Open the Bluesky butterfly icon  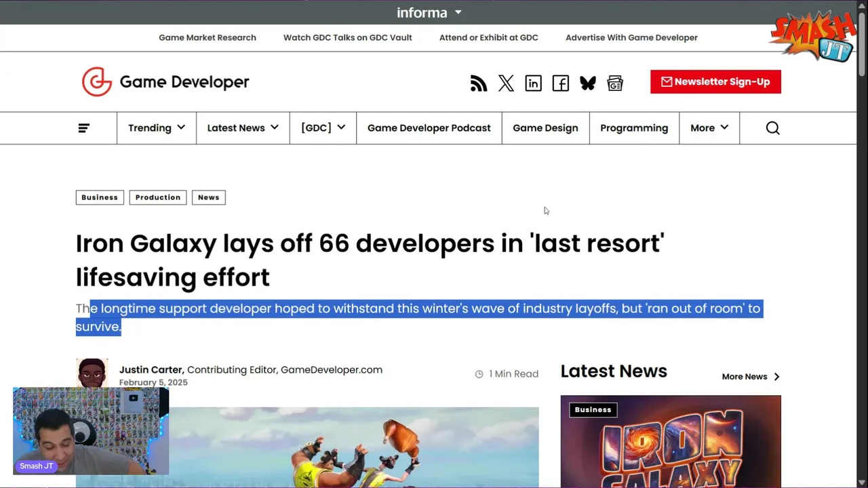pos(588,83)
